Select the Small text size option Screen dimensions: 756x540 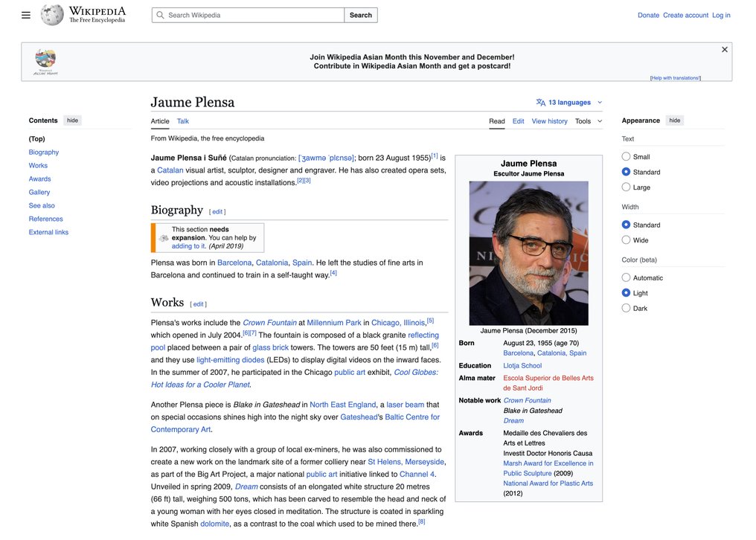coord(626,157)
